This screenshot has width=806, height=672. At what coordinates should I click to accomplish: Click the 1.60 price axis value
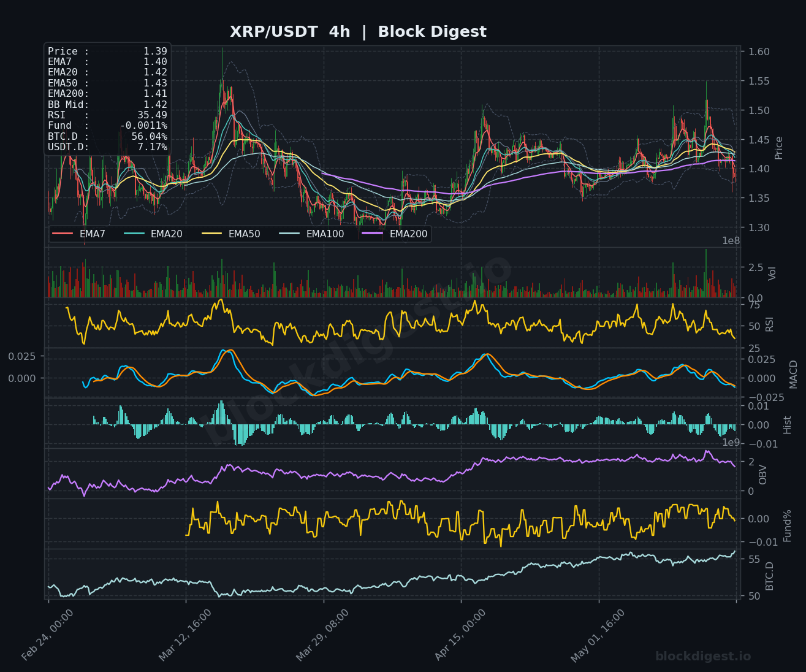coord(759,52)
